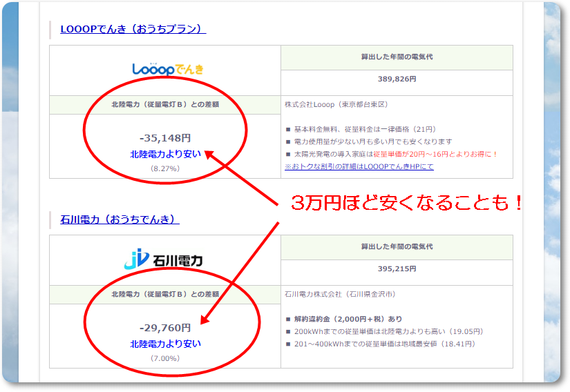The width and height of the screenshot is (570, 392).
Task: Select the -35,148円 difference amount
Action: click(165, 138)
